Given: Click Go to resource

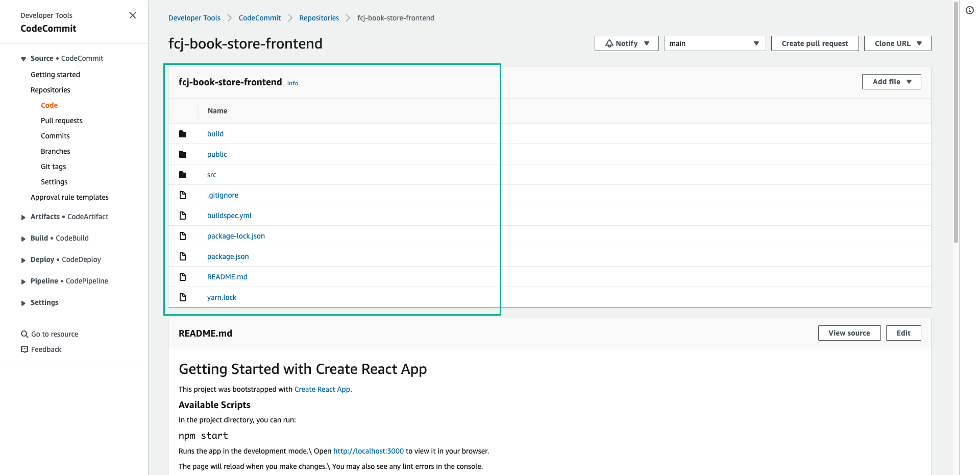Looking at the screenshot, I should pyautogui.click(x=55, y=334).
